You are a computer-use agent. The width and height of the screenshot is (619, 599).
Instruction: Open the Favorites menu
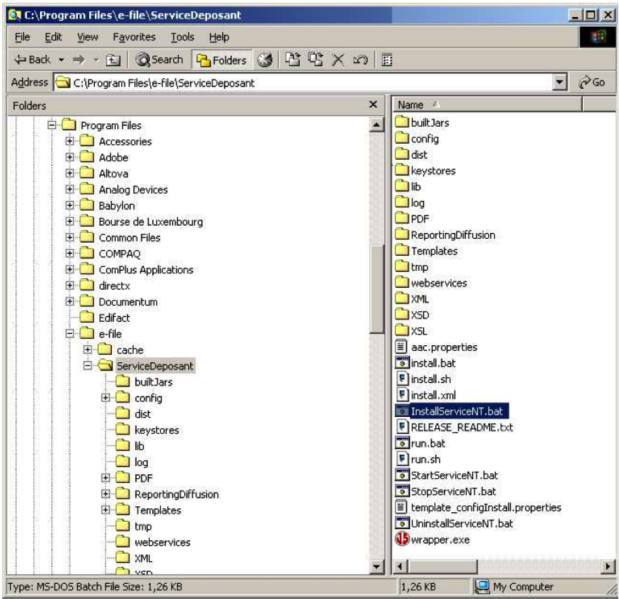click(x=128, y=37)
